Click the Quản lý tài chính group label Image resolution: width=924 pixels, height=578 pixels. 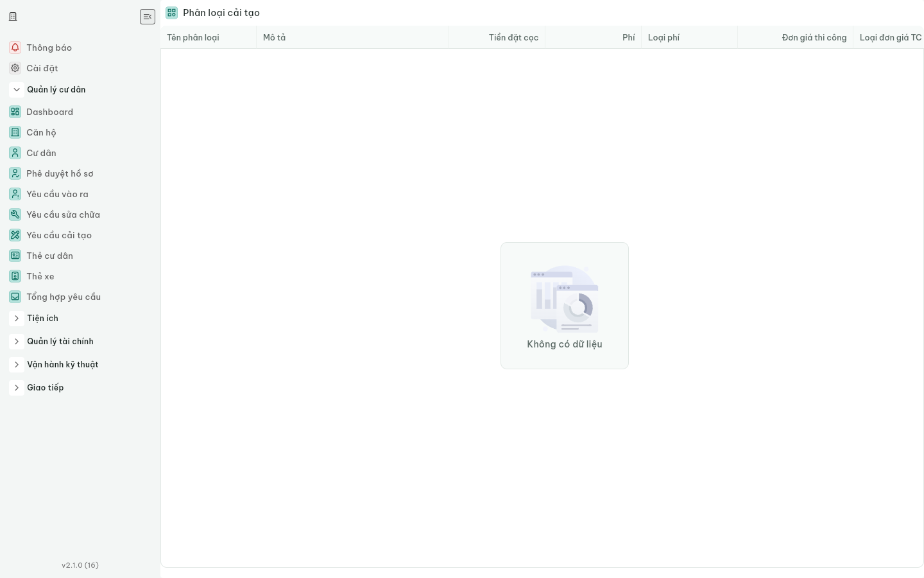(60, 342)
